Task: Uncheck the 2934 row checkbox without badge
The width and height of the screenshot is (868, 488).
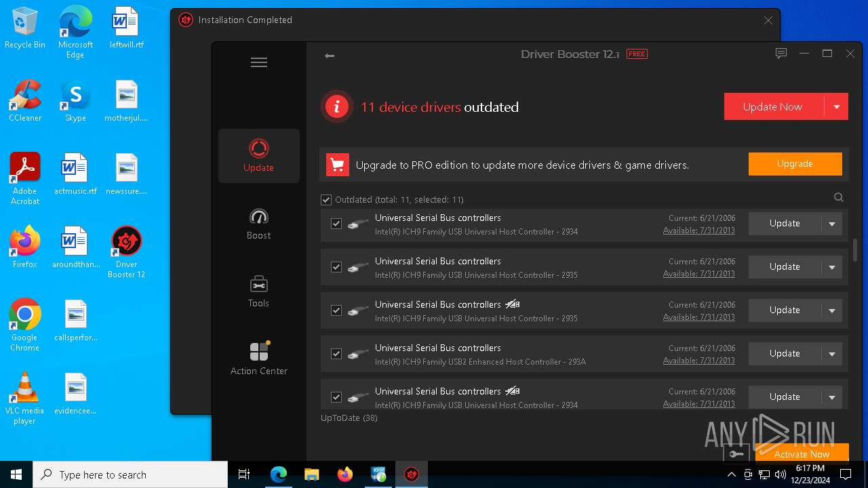Action: click(336, 224)
